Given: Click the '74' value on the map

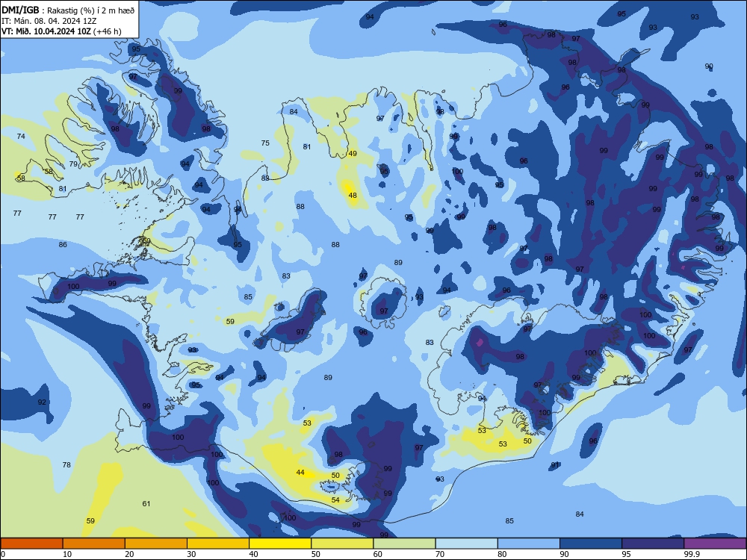Looking at the screenshot, I should (x=21, y=136).
